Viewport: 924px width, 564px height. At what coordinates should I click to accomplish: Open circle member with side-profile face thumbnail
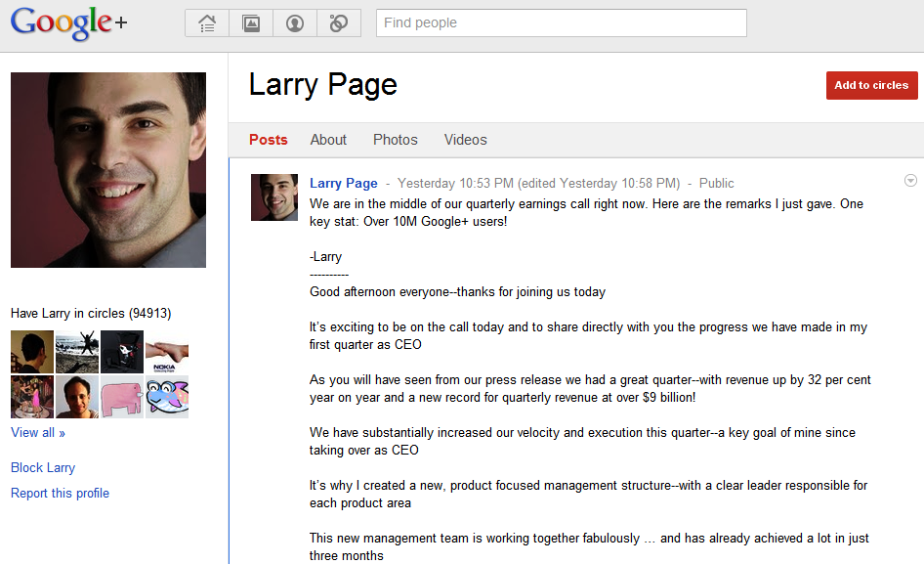(32, 352)
